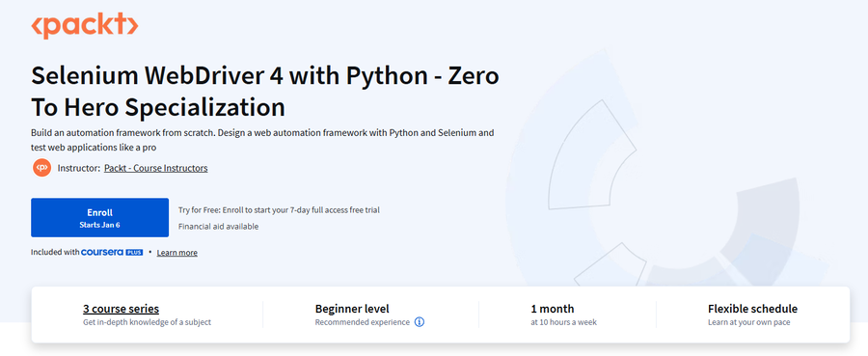
Task: Click the 1 month duration heading
Action: tap(552, 309)
